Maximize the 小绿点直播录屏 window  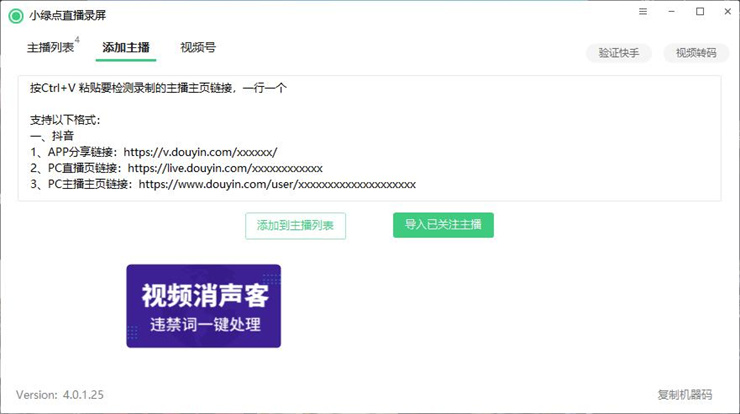tap(700, 11)
